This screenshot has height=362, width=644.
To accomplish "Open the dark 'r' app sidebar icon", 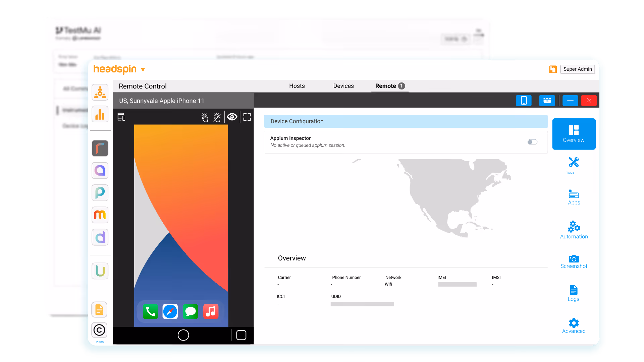I will pos(100,148).
